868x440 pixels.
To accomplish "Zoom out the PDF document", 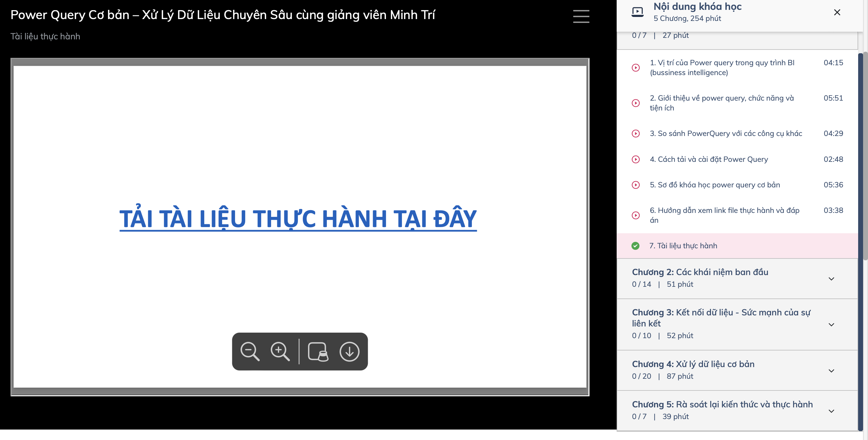I will pyautogui.click(x=250, y=351).
